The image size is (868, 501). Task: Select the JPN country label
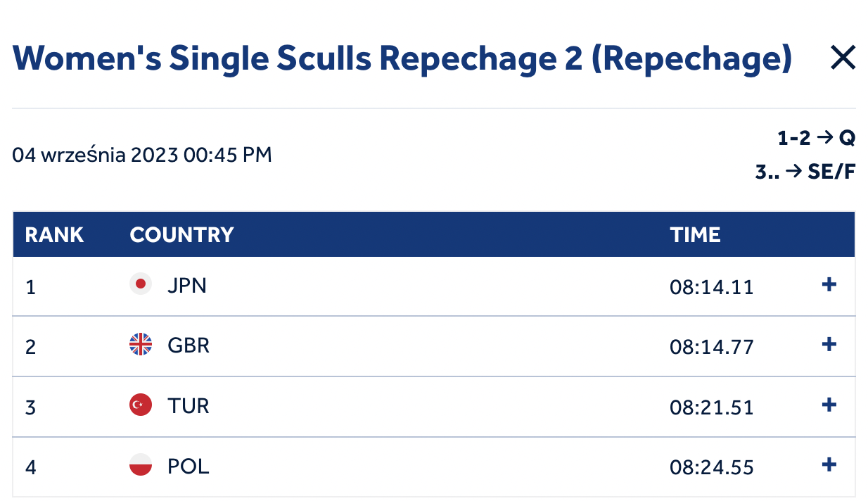(187, 285)
